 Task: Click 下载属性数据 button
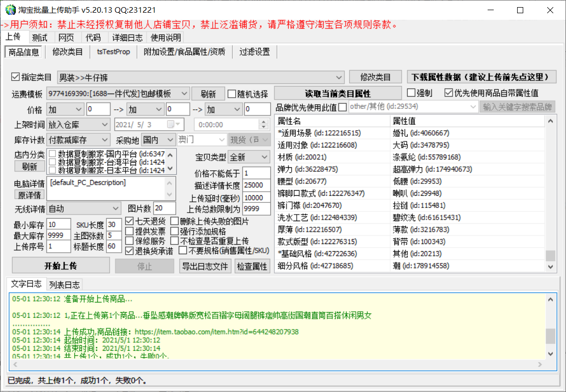coord(482,77)
